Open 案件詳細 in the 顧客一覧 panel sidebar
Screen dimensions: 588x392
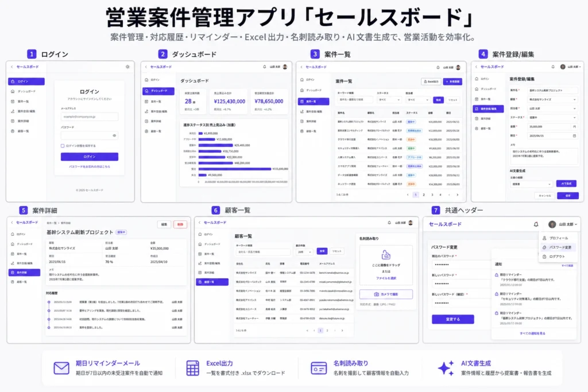click(212, 273)
